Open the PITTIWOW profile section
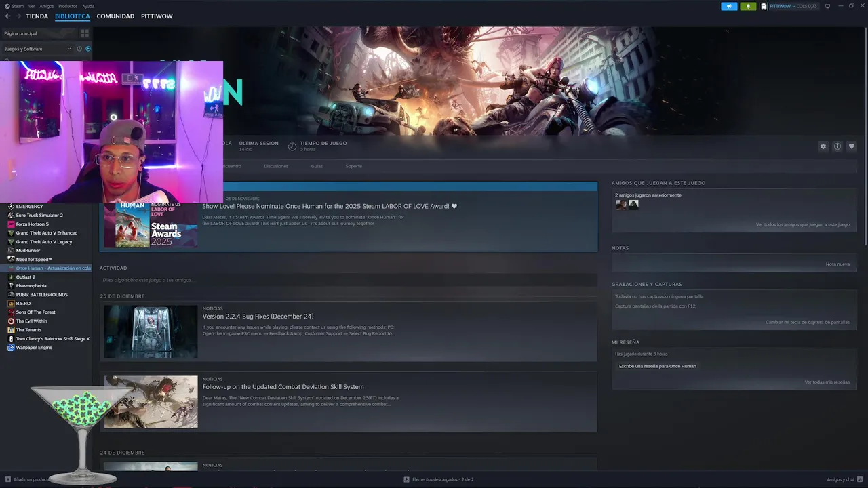This screenshot has width=868, height=488. click(x=157, y=16)
